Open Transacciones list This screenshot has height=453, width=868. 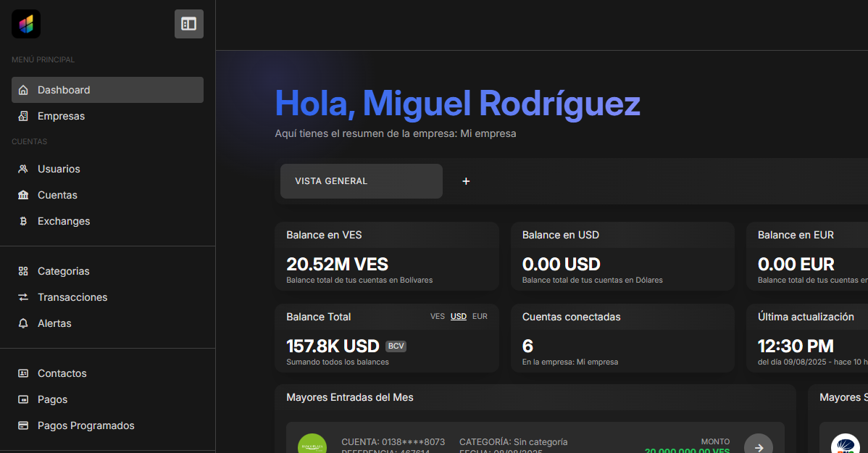point(107,297)
